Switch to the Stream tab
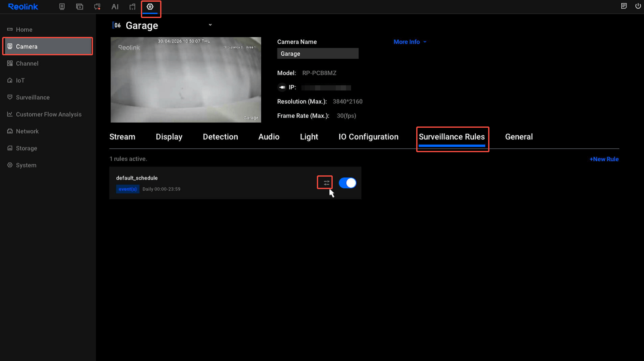This screenshot has width=644, height=361. click(x=122, y=137)
